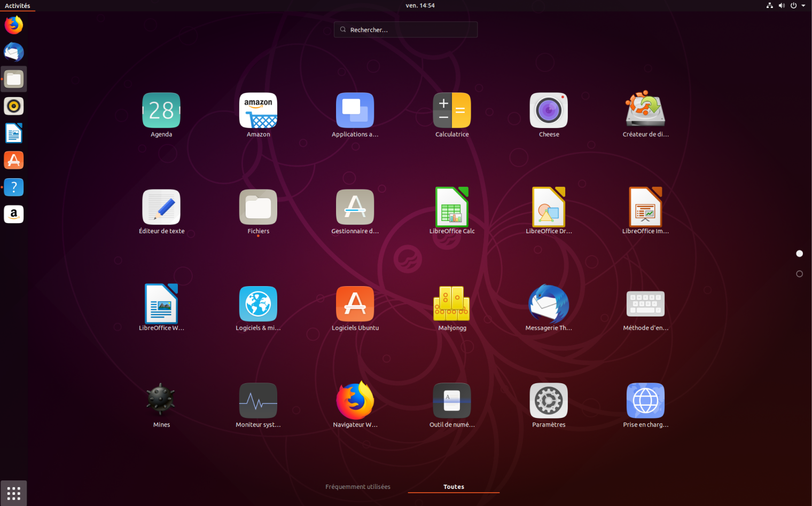Open Logiciels & mises à jour
The height and width of the screenshot is (506, 812).
pyautogui.click(x=259, y=304)
